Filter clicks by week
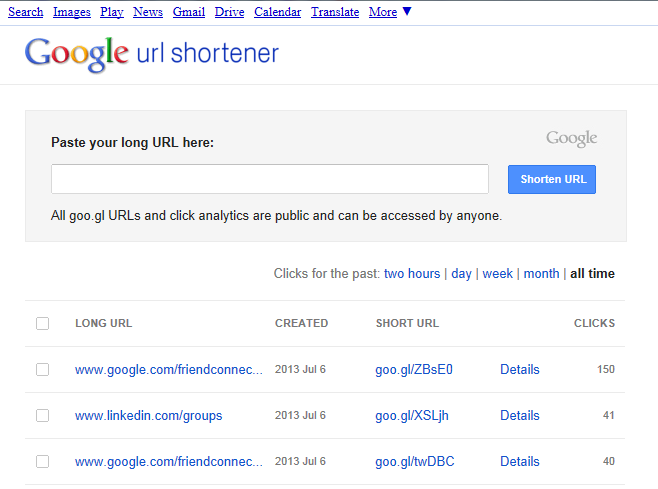The image size is (658, 489). (x=497, y=273)
